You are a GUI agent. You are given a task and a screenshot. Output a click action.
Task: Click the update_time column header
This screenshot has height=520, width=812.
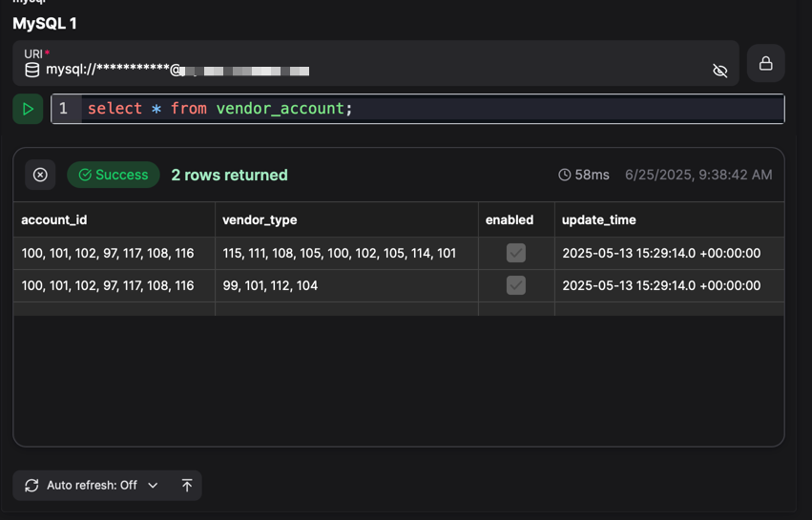598,219
